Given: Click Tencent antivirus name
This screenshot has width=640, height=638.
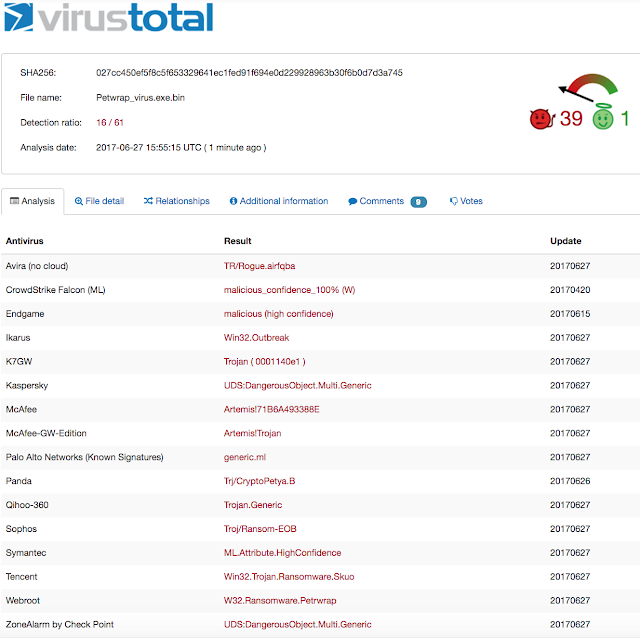Looking at the screenshot, I should coord(21,577).
